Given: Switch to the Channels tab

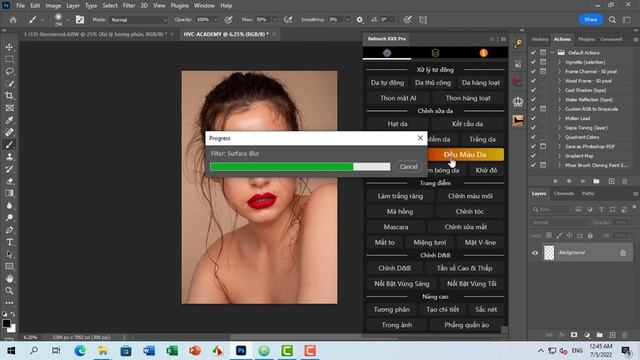Looking at the screenshot, I should [564, 193].
